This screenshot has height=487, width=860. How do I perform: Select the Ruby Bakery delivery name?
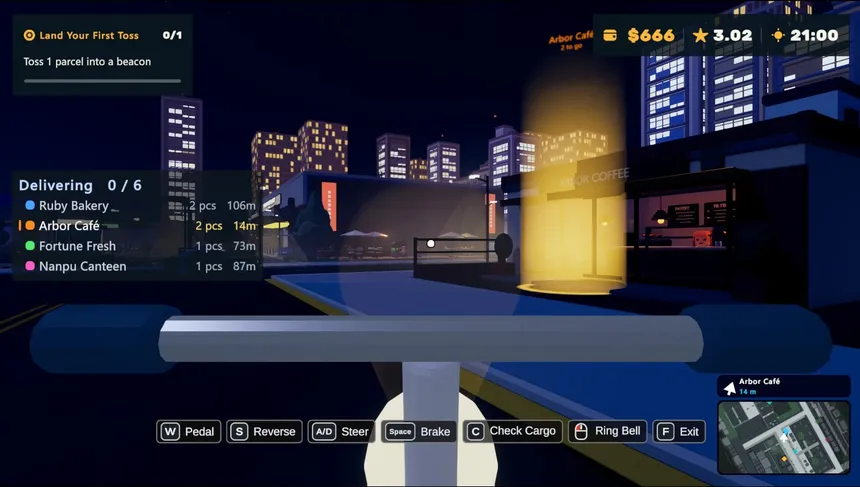(x=73, y=206)
